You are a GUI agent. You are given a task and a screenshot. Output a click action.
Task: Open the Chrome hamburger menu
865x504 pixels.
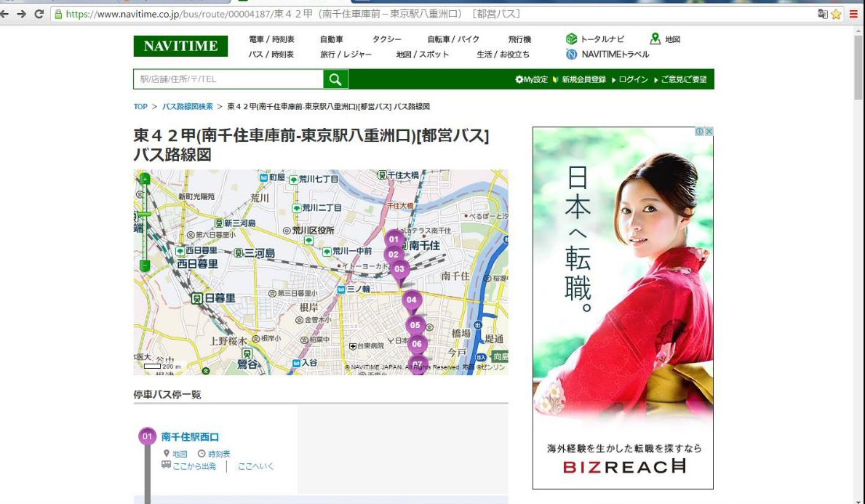click(853, 15)
